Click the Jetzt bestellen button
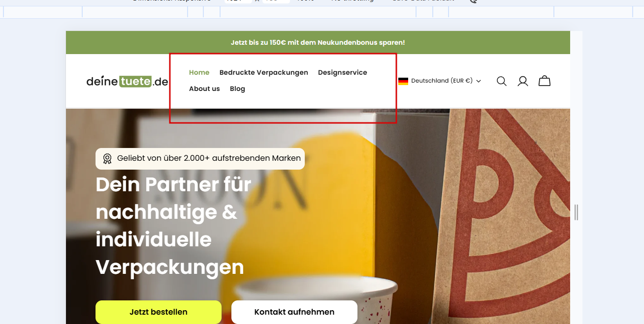The image size is (644, 324). 159,312
